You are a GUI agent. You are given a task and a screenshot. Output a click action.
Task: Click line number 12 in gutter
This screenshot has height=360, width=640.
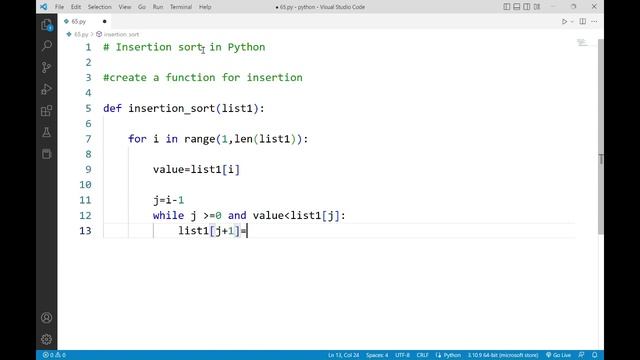point(85,216)
